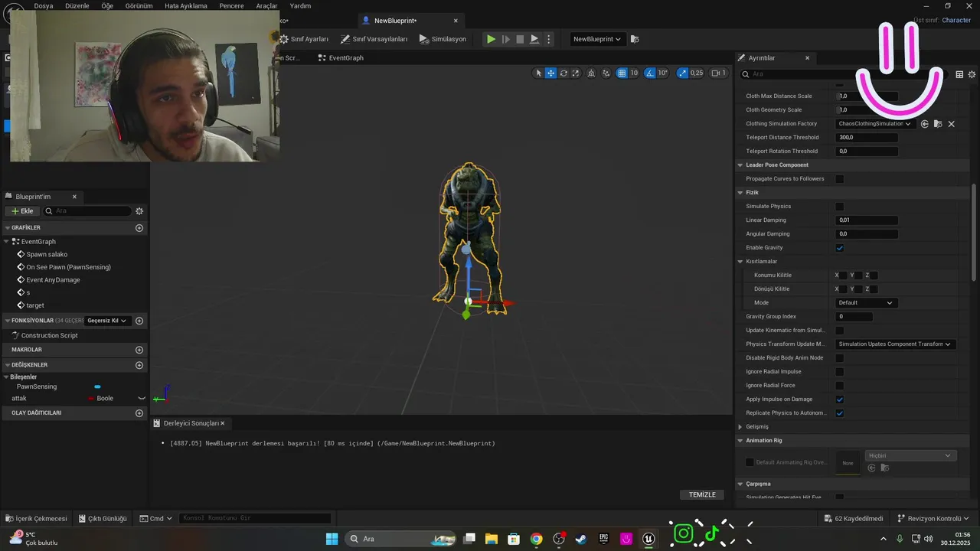Open the Dosya menu
980x551 pixels.
click(x=44, y=5)
